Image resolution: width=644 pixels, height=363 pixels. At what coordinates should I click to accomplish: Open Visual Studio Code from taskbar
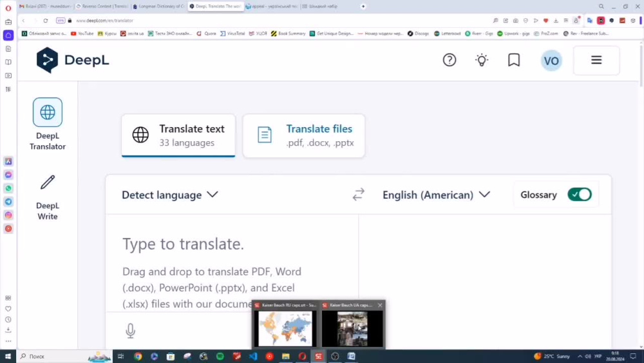click(x=253, y=357)
